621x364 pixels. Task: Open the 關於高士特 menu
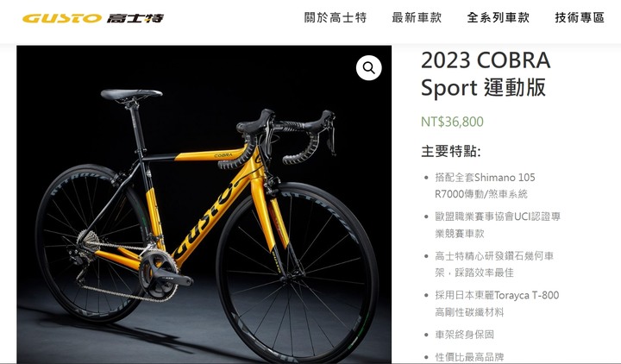336,18
